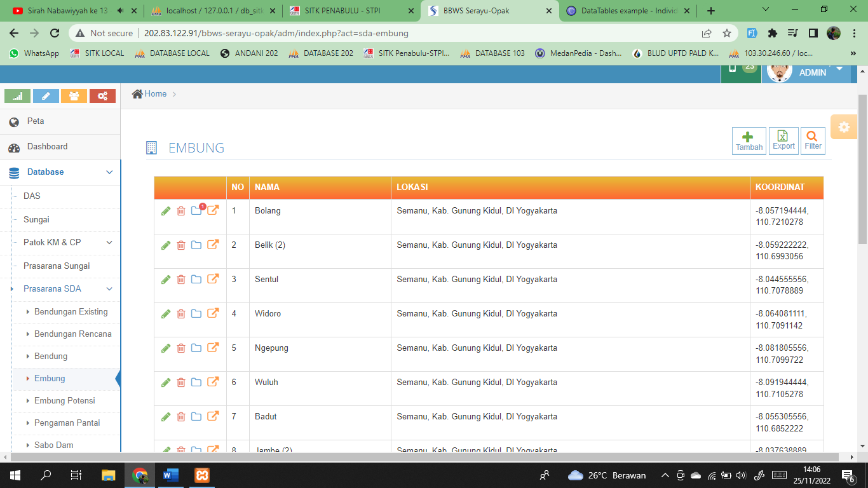Click the Tambah plus button

pos(749,140)
